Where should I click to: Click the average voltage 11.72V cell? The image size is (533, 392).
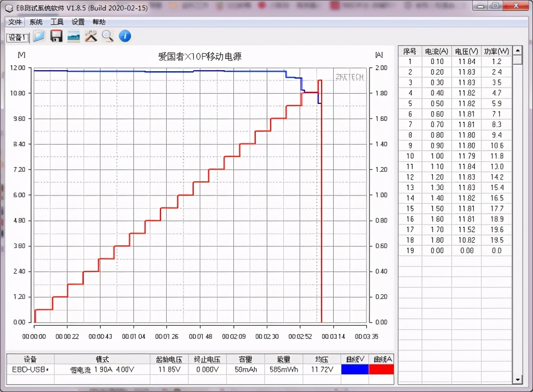tap(322, 370)
